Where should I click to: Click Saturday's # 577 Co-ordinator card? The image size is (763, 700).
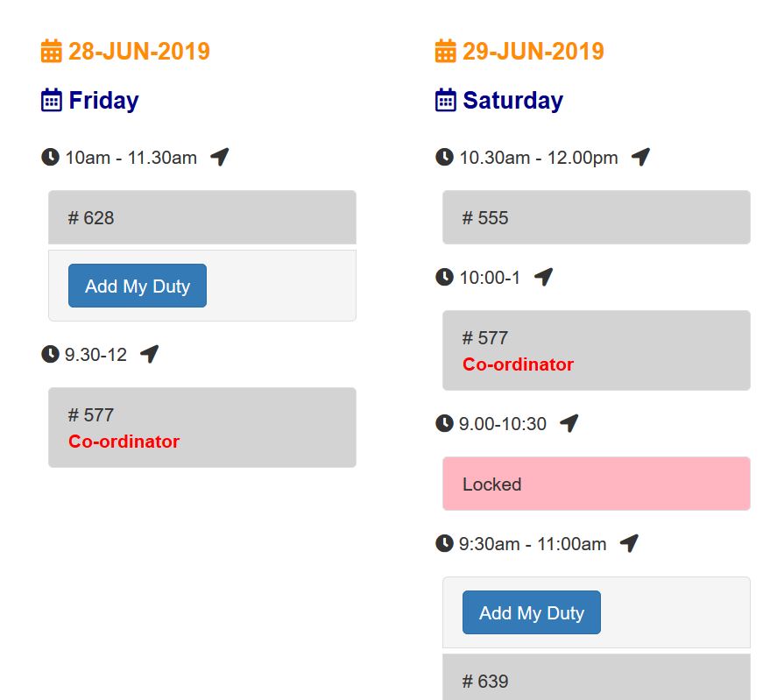[596, 350]
